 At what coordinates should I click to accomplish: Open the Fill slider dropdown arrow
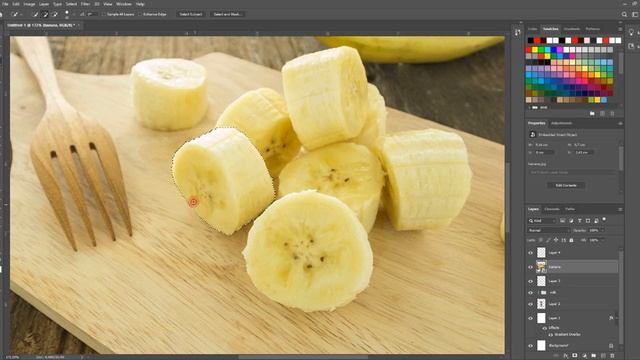(602, 240)
